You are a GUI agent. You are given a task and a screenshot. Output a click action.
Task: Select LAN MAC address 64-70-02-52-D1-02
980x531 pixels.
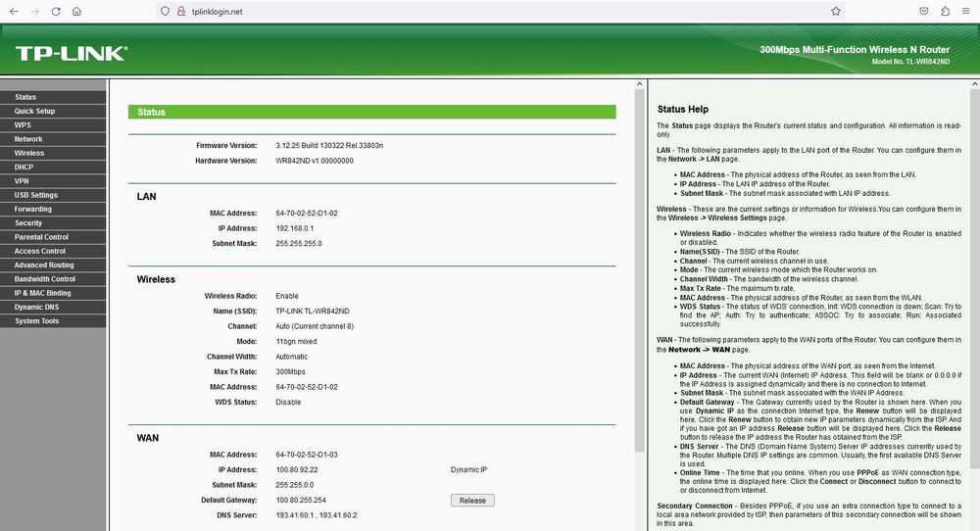(306, 213)
